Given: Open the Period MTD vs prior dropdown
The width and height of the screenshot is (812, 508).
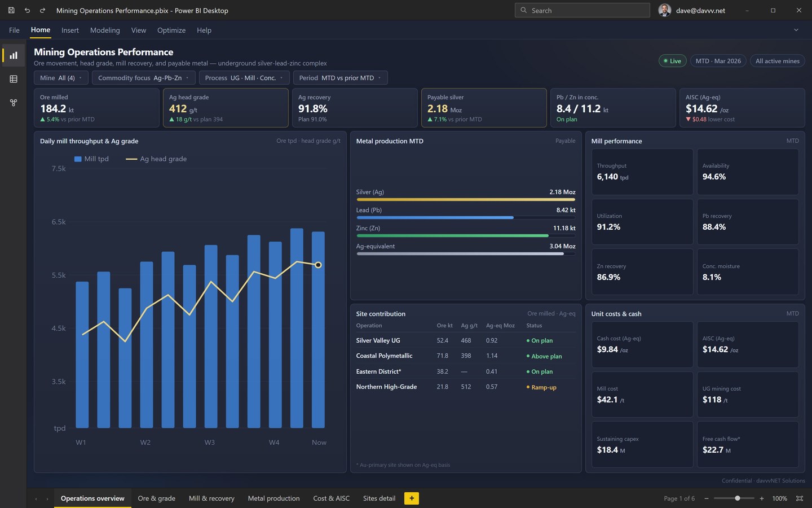Looking at the screenshot, I should tap(341, 78).
